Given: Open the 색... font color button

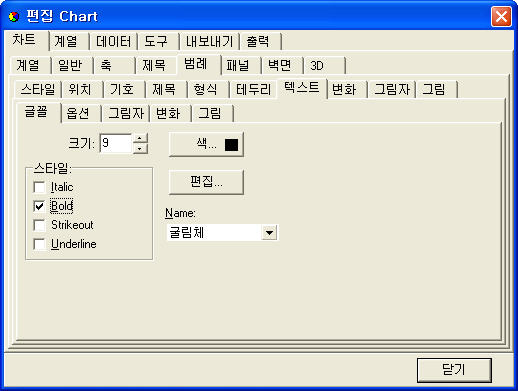Looking at the screenshot, I should [x=206, y=144].
